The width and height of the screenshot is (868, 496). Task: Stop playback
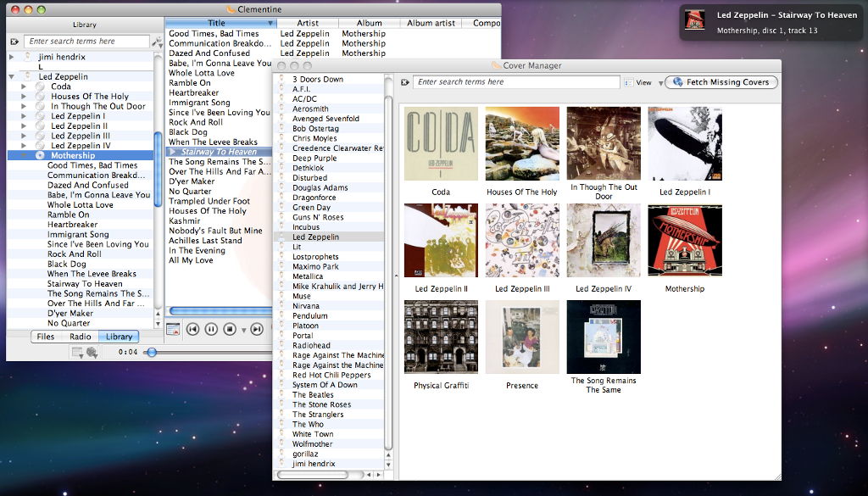230,329
